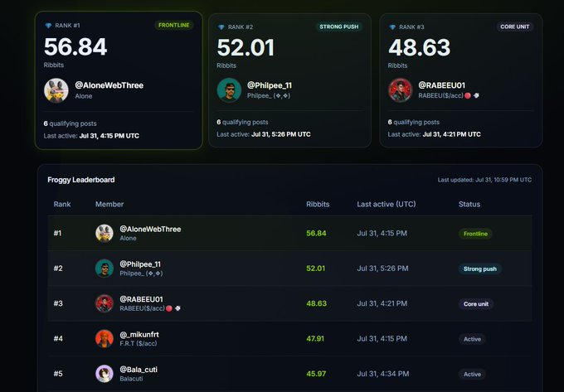Screen dimensions: 564x392
Task: Click the RABEEU01 avatar in leaderboard row #3
Action: 105,303
